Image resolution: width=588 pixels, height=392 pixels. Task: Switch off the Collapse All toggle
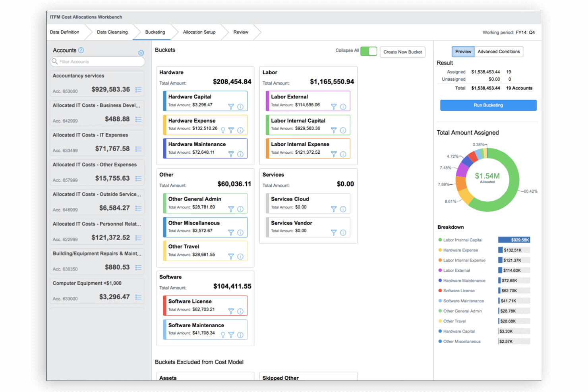pos(369,51)
